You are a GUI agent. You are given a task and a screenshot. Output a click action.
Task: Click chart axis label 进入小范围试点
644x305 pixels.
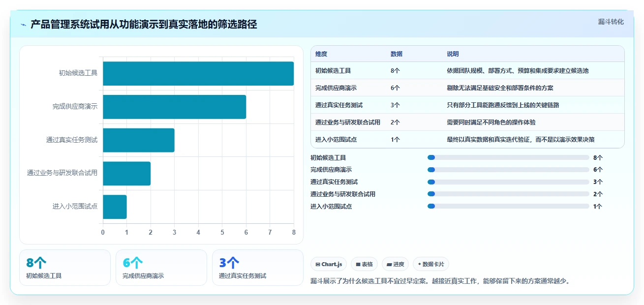point(75,207)
